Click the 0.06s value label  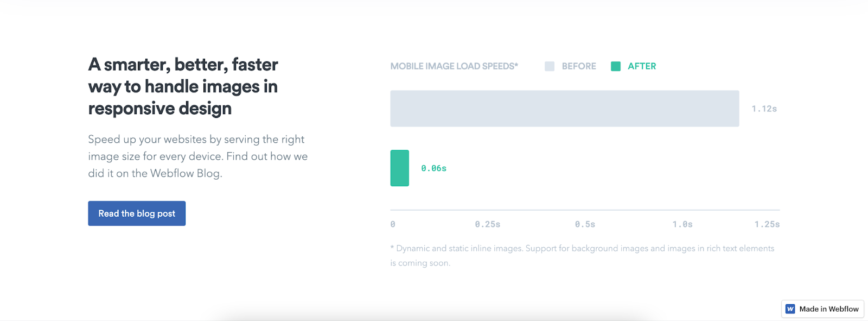pos(434,168)
